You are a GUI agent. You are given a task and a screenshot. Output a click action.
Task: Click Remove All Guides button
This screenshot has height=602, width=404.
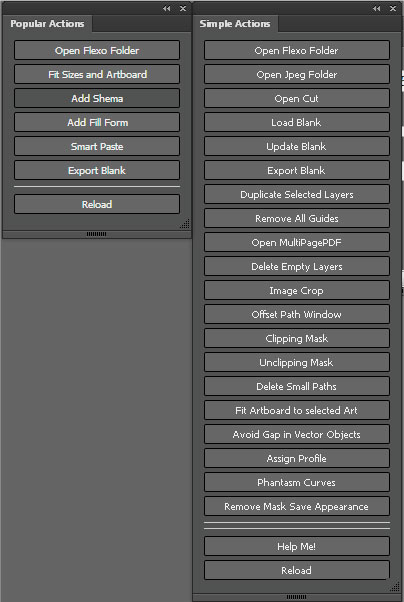pos(297,218)
